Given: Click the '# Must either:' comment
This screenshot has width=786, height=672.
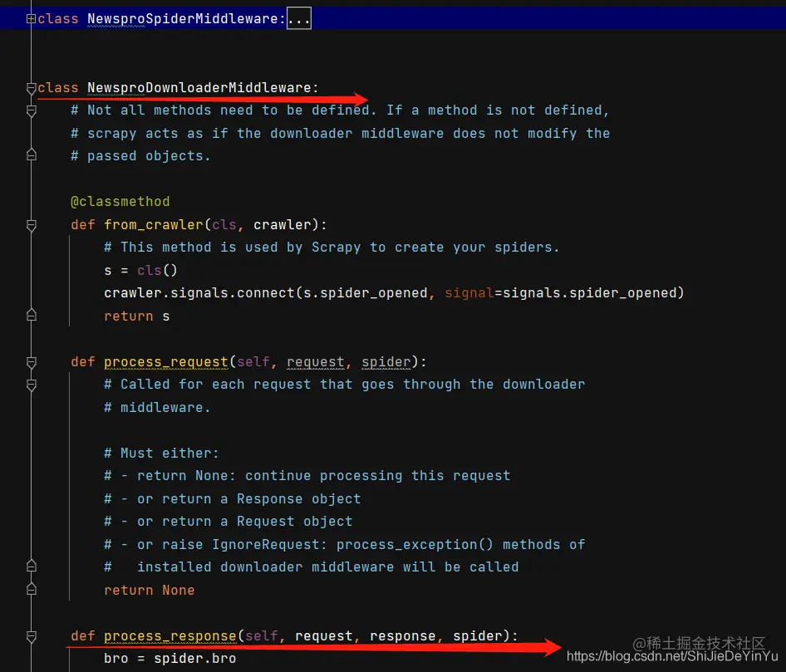Looking at the screenshot, I should click(161, 453).
